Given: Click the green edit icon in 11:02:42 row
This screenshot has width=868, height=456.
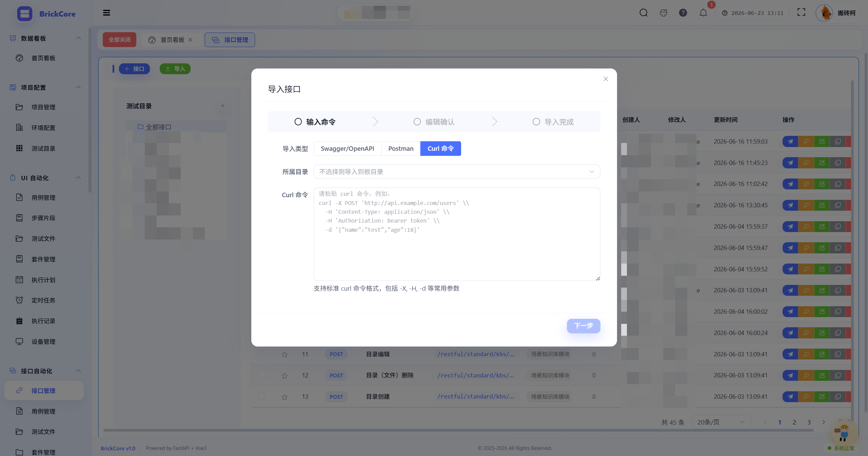Looking at the screenshot, I should (x=822, y=184).
